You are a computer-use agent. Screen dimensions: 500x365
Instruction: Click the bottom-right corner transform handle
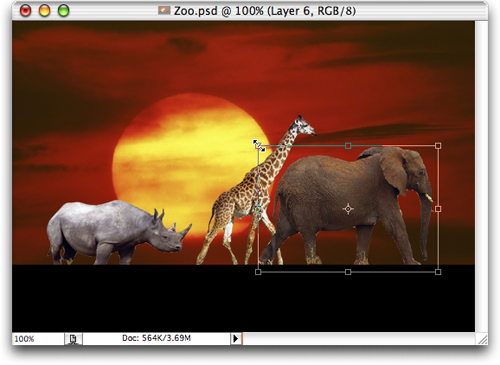(438, 272)
